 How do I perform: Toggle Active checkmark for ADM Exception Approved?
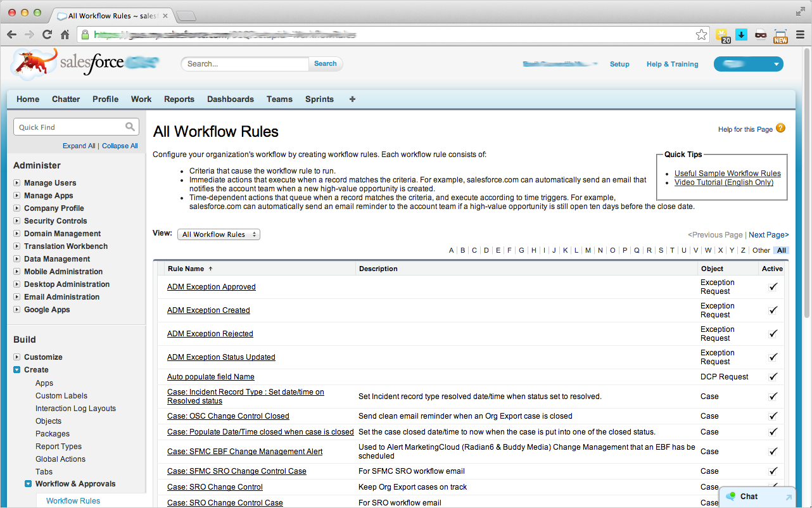point(773,286)
